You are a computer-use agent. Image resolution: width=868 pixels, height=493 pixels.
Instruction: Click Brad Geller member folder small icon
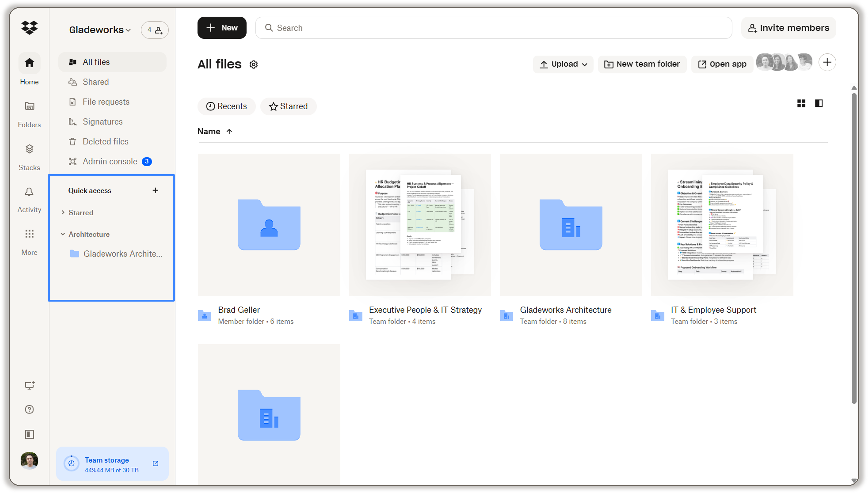tap(204, 316)
